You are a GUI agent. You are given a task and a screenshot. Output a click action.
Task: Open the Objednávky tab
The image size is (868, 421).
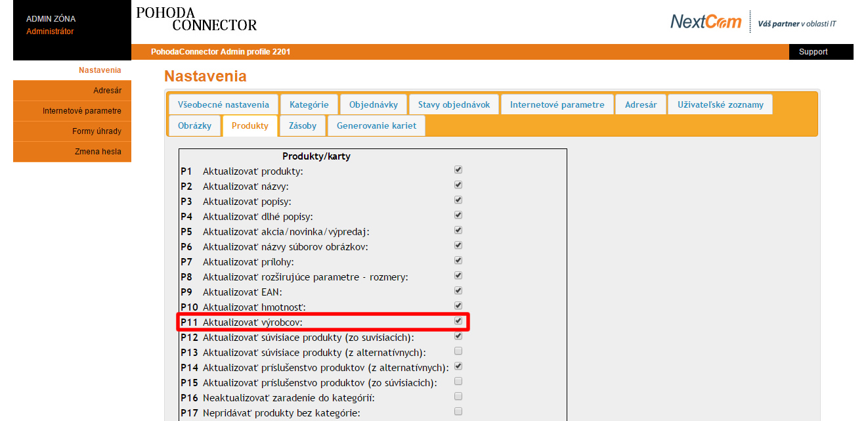coord(374,104)
